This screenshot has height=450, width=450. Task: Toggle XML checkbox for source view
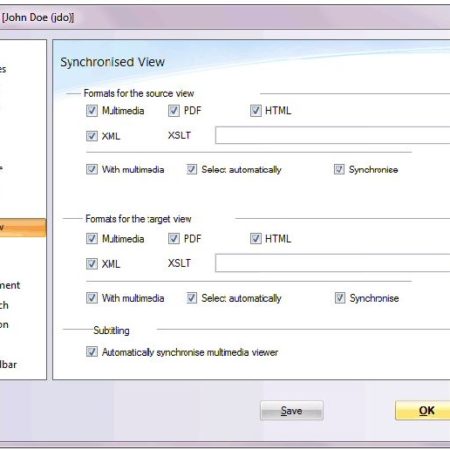pos(92,136)
